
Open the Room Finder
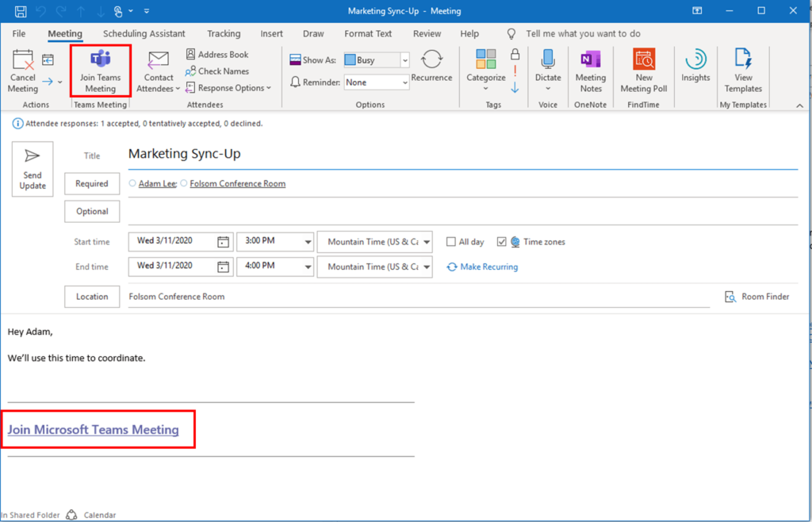click(x=757, y=297)
